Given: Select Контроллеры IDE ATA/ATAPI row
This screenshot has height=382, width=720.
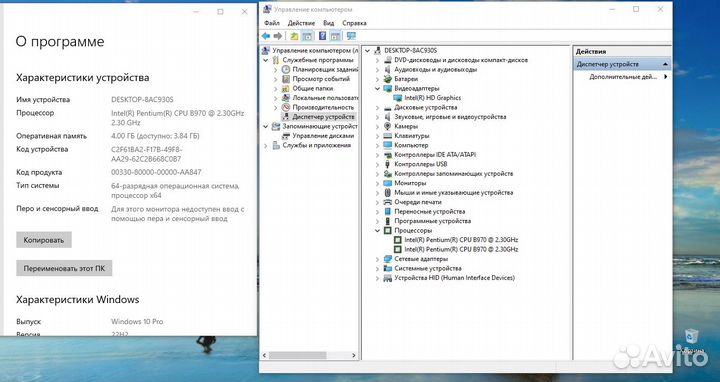Looking at the screenshot, I should [x=435, y=155].
